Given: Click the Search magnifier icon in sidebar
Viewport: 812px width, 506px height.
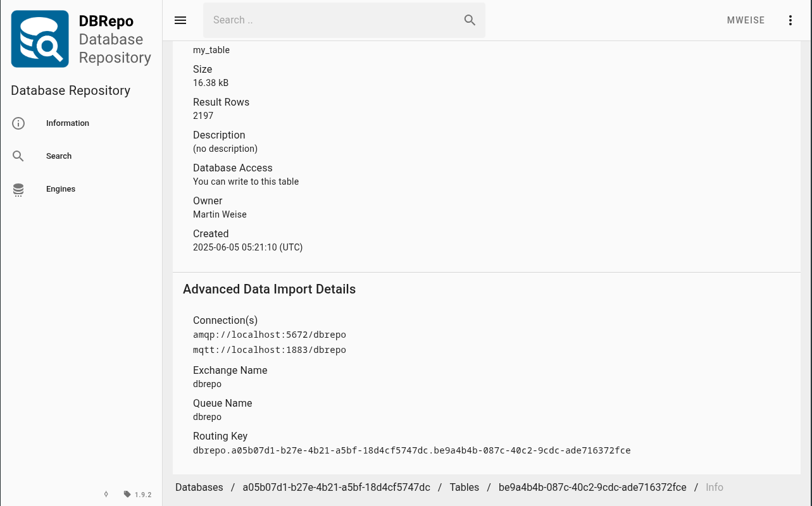Looking at the screenshot, I should click(x=18, y=156).
